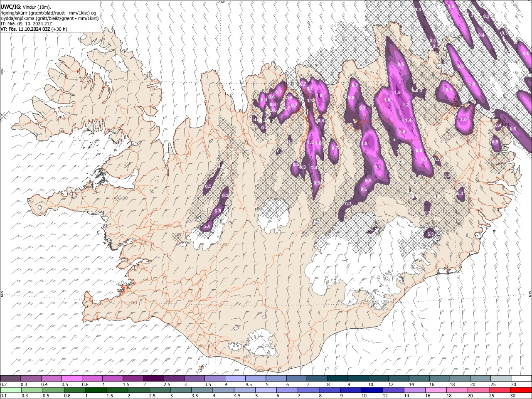Click the light pink lower swatch starting at 16
Screen dimensions: 532x399
(x=436, y=390)
